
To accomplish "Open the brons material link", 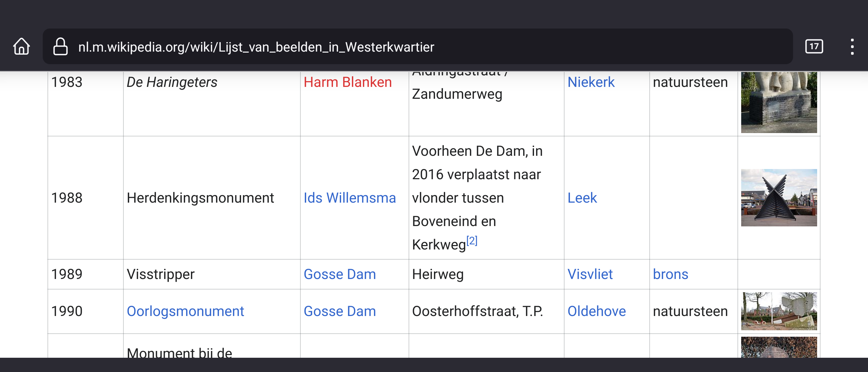I will 670,274.
